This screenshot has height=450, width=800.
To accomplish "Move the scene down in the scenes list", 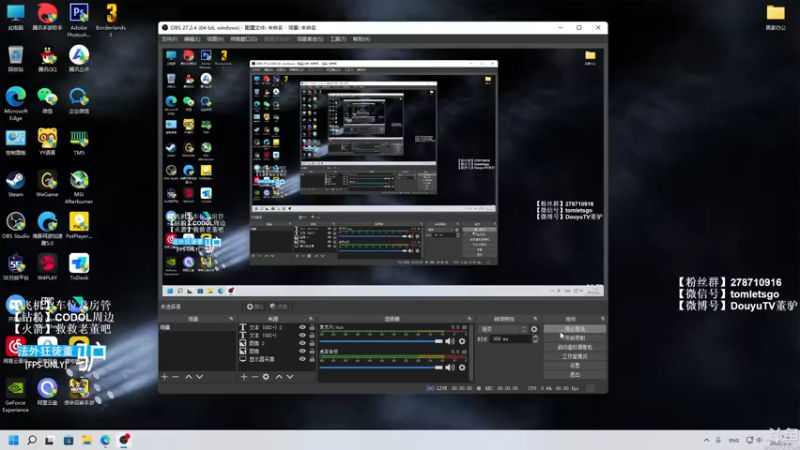I will coord(199,377).
